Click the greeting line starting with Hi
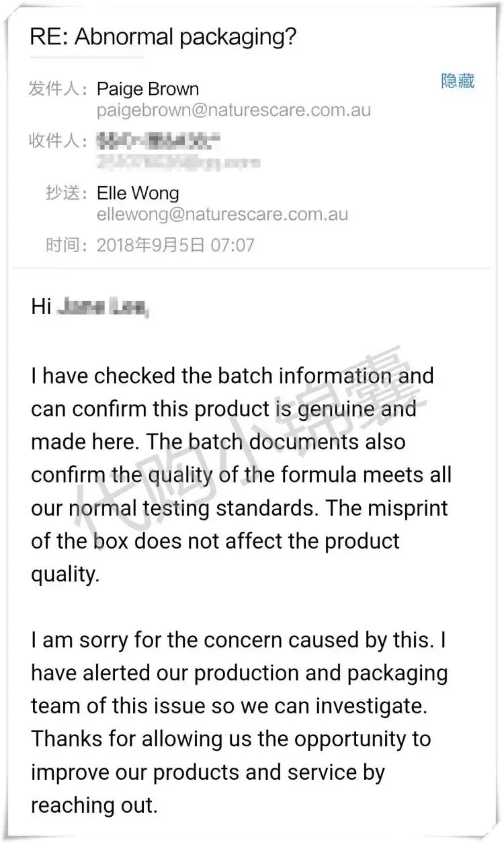 click(74, 307)
